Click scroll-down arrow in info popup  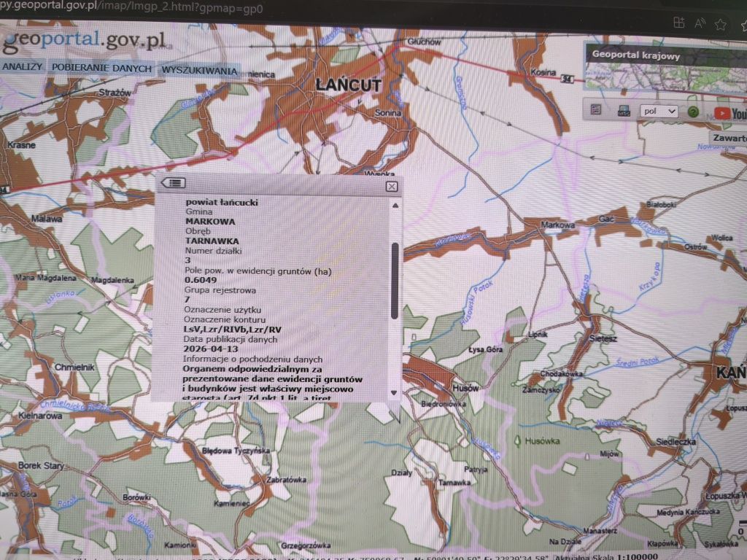point(395,392)
